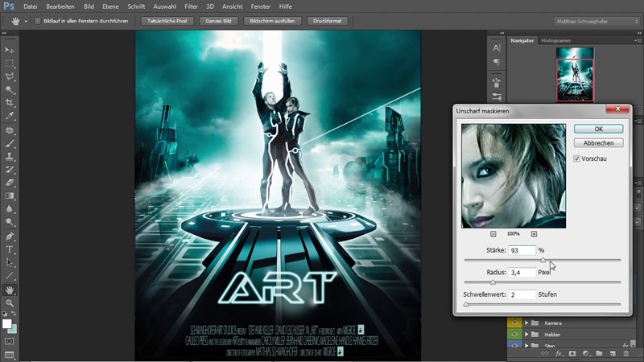The height and width of the screenshot is (362, 644).
Task: Select the Gradient tool
Action: pyautogui.click(x=9, y=195)
